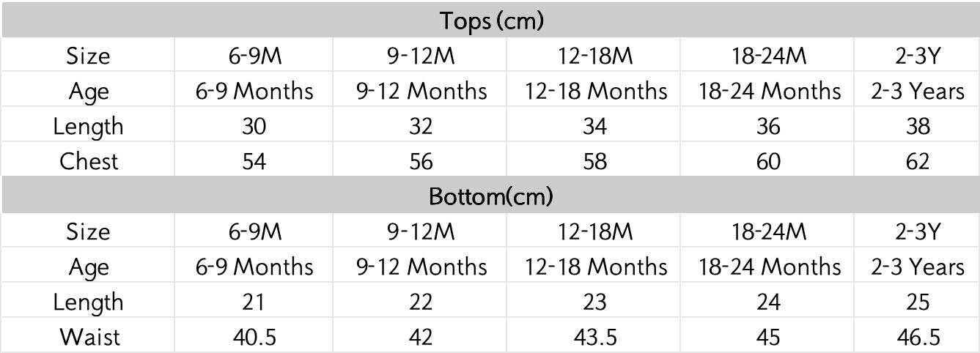Click chest measurement 54

pyautogui.click(x=254, y=161)
